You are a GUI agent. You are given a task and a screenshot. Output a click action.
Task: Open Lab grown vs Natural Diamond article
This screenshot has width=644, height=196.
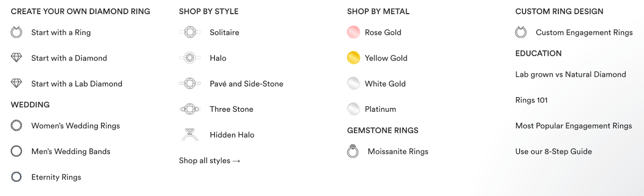point(571,74)
